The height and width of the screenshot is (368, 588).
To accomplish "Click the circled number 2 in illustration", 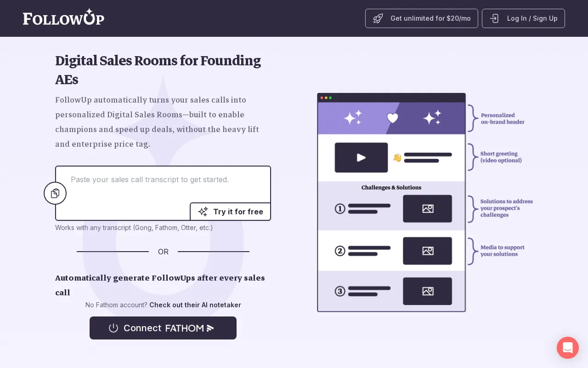I will tap(340, 251).
